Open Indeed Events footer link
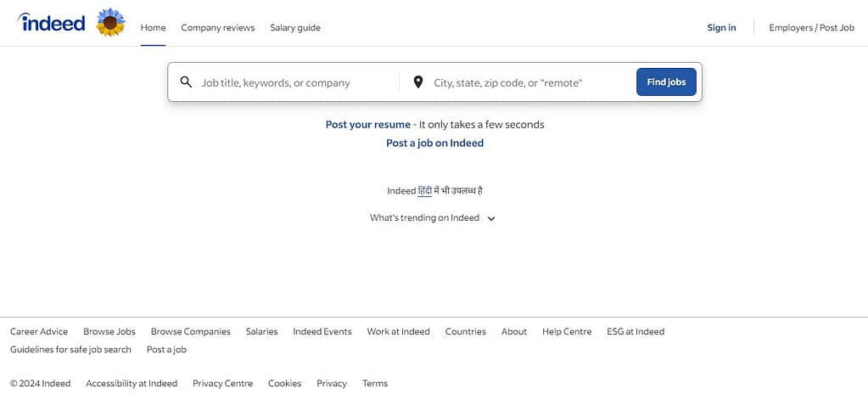The height and width of the screenshot is (405, 868). [322, 331]
